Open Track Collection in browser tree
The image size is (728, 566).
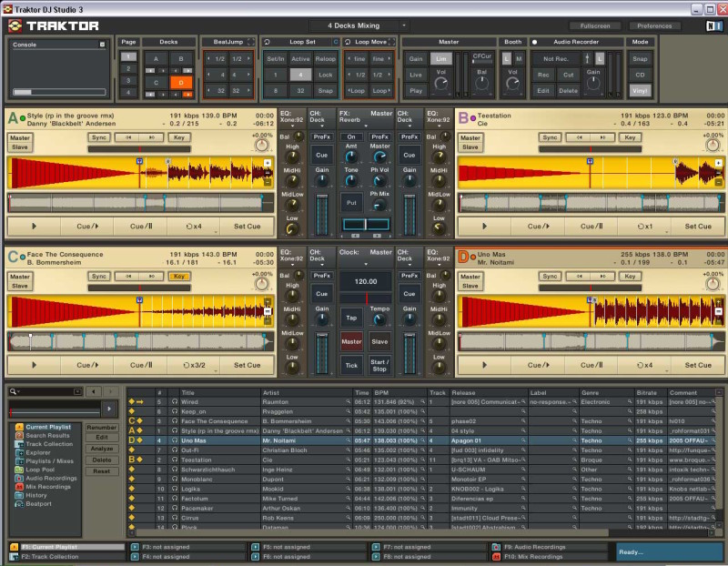tap(49, 444)
